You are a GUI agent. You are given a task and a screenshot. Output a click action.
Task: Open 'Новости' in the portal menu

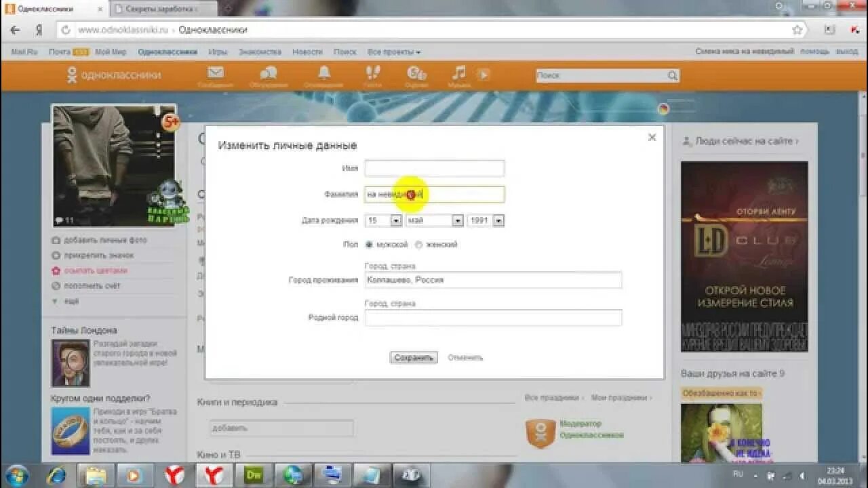(307, 52)
